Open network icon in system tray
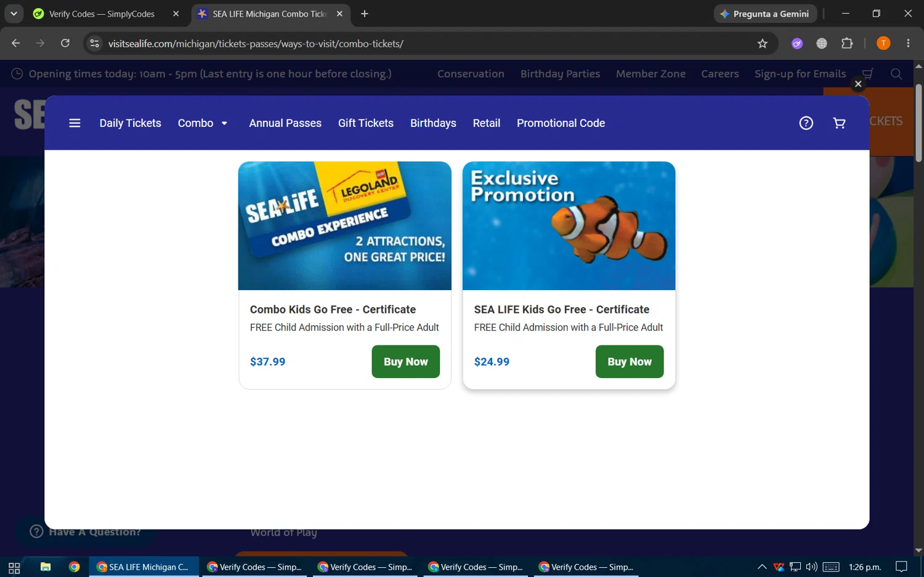The height and width of the screenshot is (577, 924). [795, 567]
